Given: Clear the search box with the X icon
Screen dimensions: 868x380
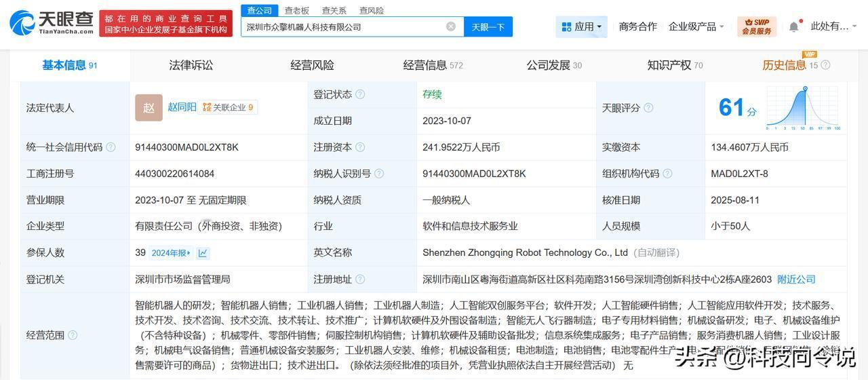Looking at the screenshot, I should coord(451,26).
